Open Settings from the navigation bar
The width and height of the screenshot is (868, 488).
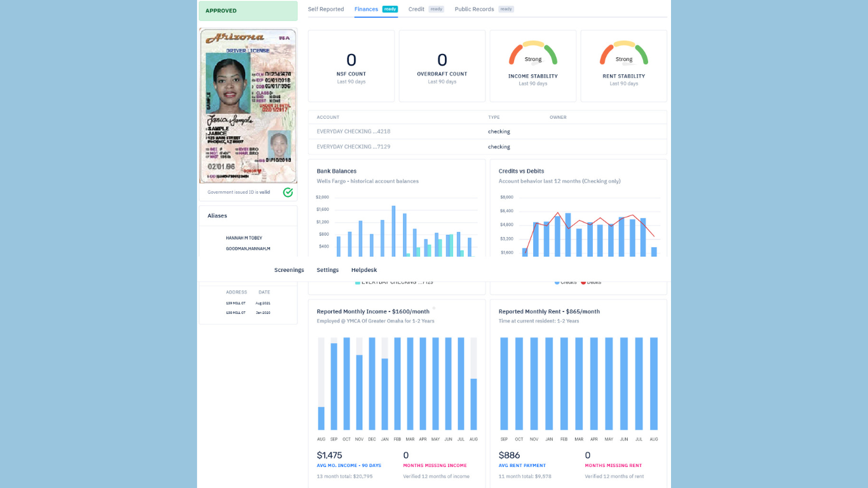[x=328, y=270]
